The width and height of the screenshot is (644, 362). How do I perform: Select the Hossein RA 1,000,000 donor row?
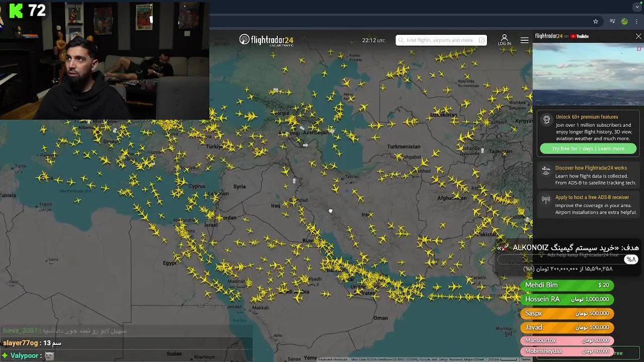click(567, 299)
